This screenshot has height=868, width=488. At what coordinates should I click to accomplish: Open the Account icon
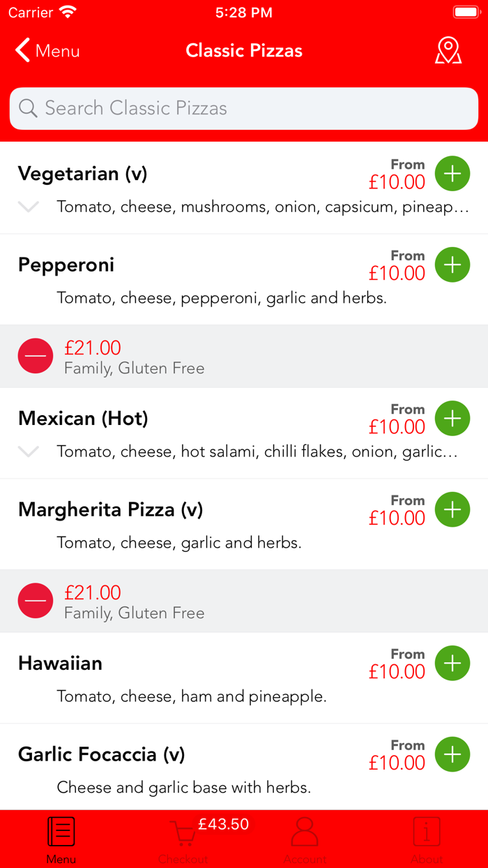[305, 834]
